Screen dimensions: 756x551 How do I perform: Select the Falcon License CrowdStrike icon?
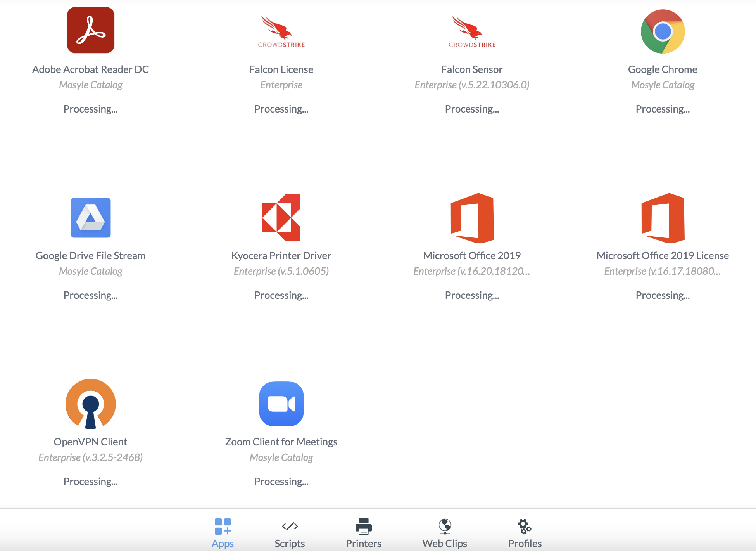pyautogui.click(x=281, y=32)
